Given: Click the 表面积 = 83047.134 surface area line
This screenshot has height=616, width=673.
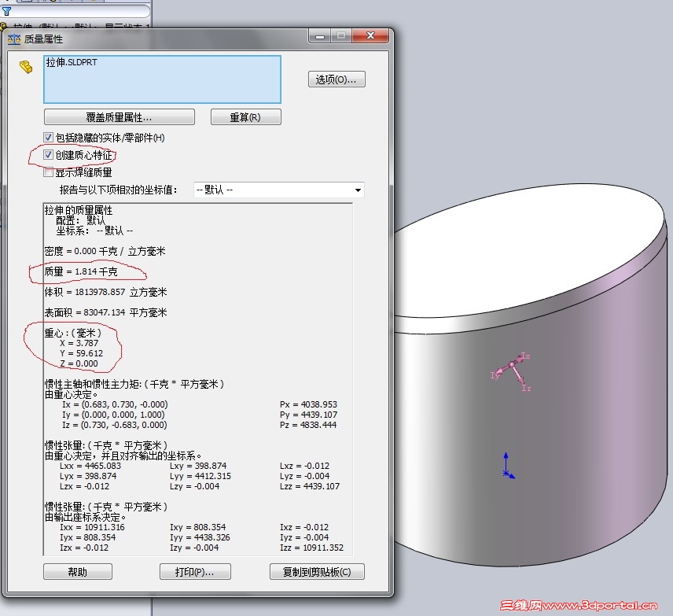Looking at the screenshot, I should [x=105, y=312].
